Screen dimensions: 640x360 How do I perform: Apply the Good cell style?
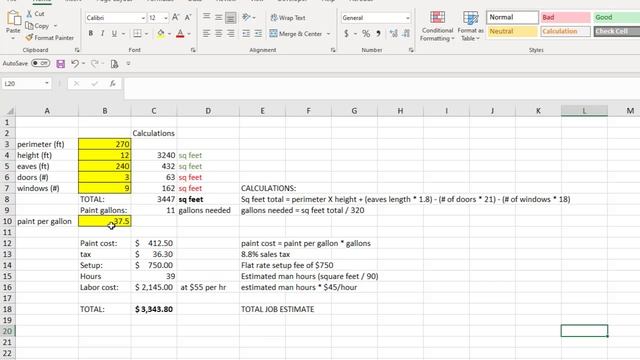pos(616,17)
